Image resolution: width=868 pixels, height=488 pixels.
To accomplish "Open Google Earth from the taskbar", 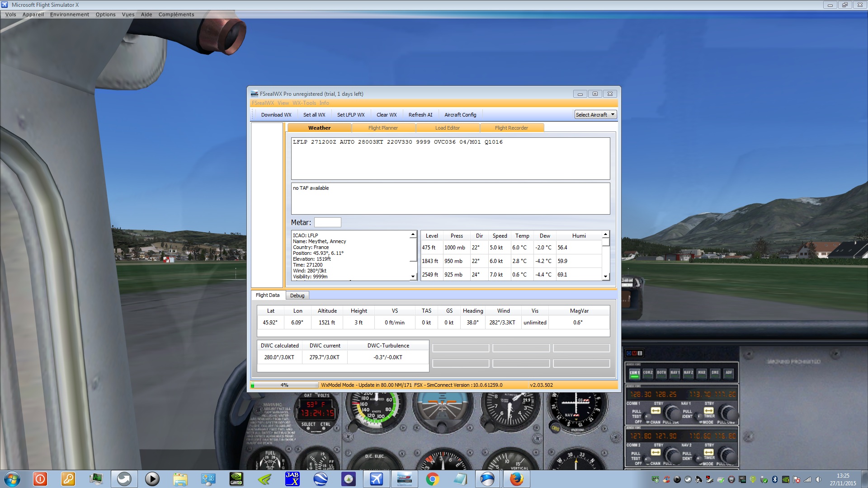I will point(320,479).
